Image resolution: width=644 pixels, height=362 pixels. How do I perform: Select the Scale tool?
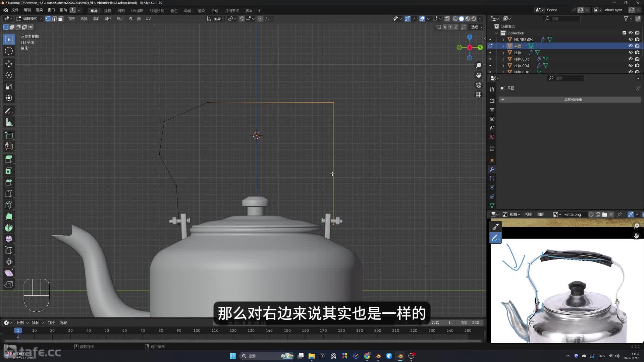point(9,87)
